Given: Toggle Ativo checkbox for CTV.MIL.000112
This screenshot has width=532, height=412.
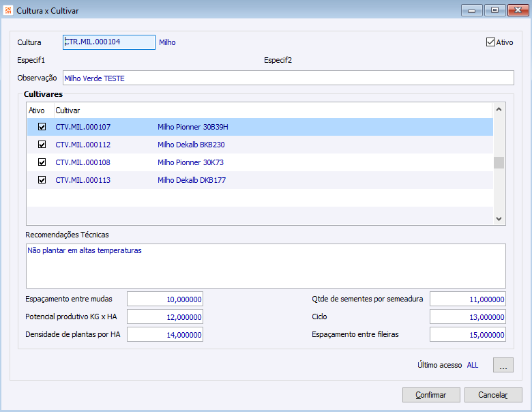Looking at the screenshot, I should [42, 144].
